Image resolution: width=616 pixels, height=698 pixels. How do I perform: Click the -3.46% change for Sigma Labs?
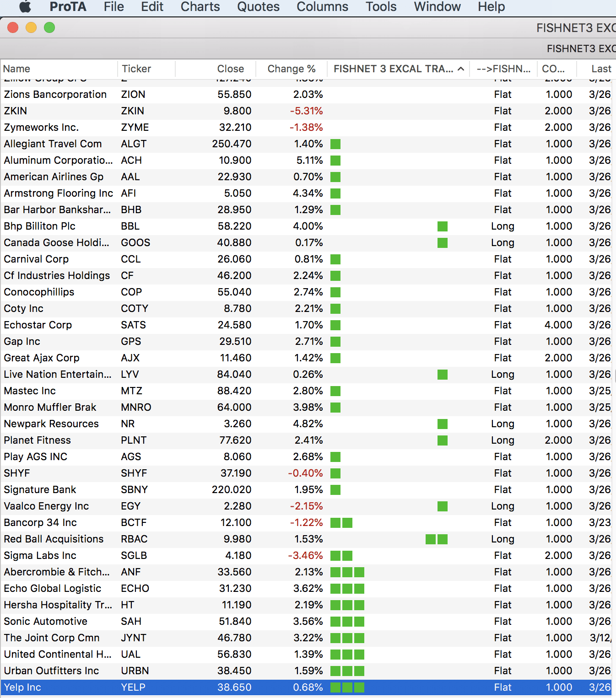[306, 556]
